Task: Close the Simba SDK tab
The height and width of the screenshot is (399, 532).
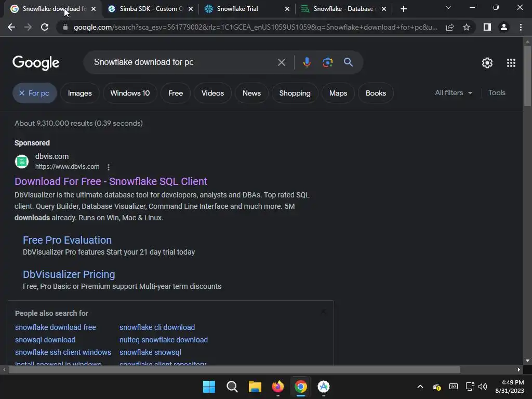Action: tap(191, 9)
